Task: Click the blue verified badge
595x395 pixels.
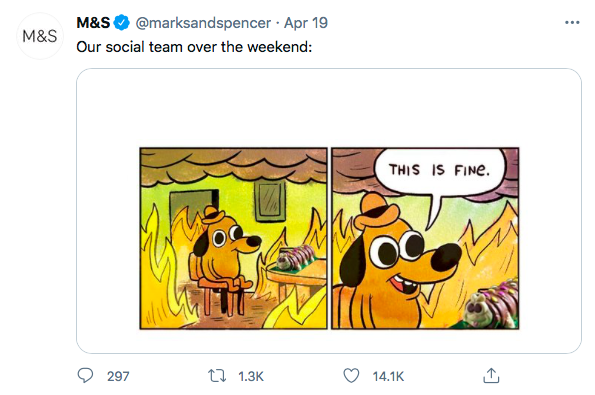Action: [121, 23]
